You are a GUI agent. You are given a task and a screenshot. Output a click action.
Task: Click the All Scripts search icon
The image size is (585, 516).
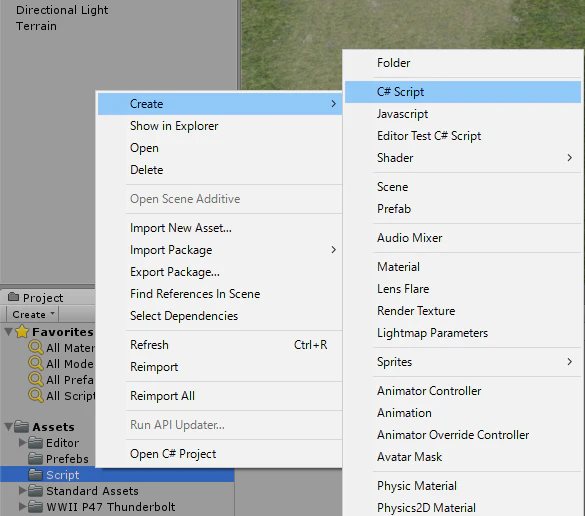pos(36,395)
